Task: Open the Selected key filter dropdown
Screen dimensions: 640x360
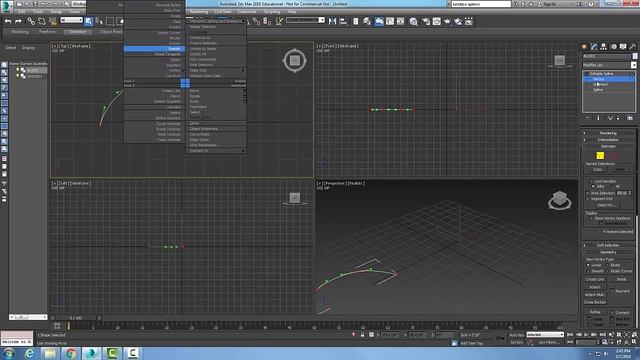Action: coord(545,335)
